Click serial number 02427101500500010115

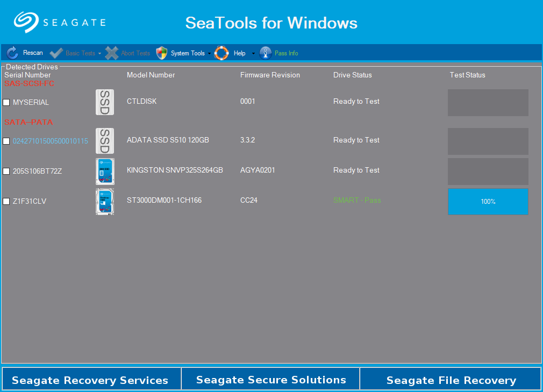(x=50, y=141)
